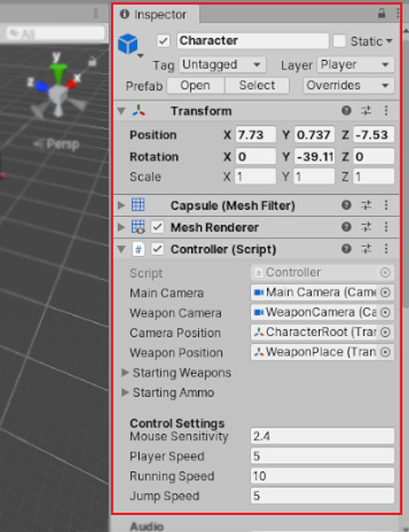
Task: Click the Prefab Select button
Action: click(x=257, y=85)
